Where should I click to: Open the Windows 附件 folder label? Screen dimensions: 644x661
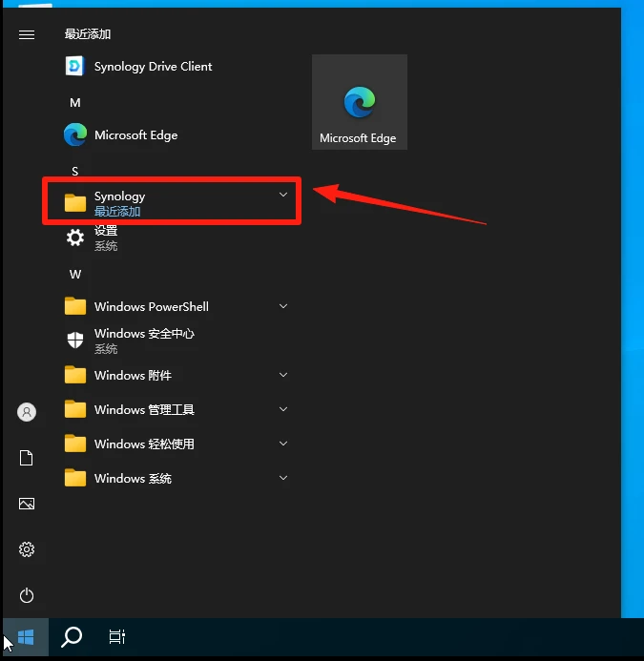(133, 375)
